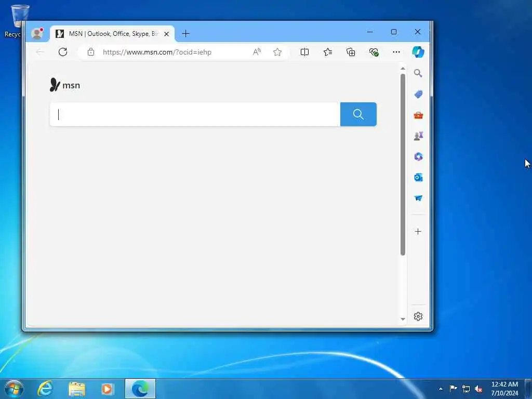Click the scrollbar up arrow
This screenshot has height=399, width=532.
pos(403,69)
